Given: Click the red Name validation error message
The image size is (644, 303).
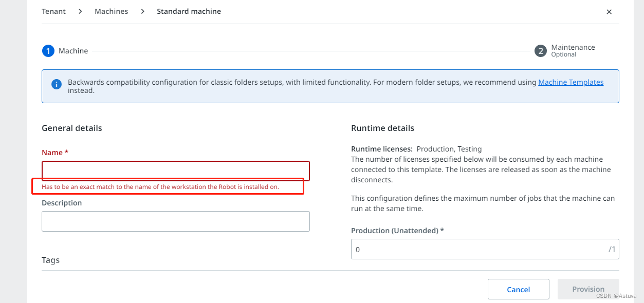Looking at the screenshot, I should pos(160,187).
